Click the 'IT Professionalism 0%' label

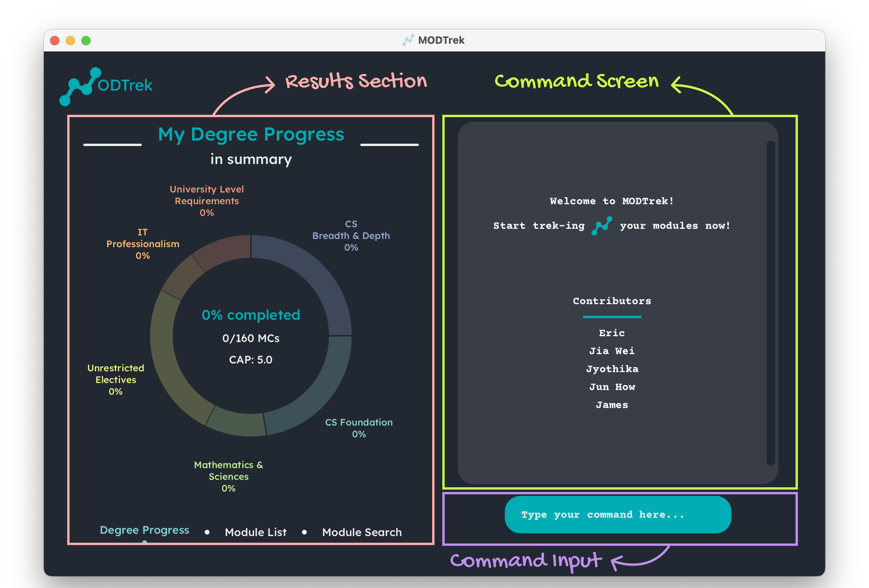(x=143, y=244)
